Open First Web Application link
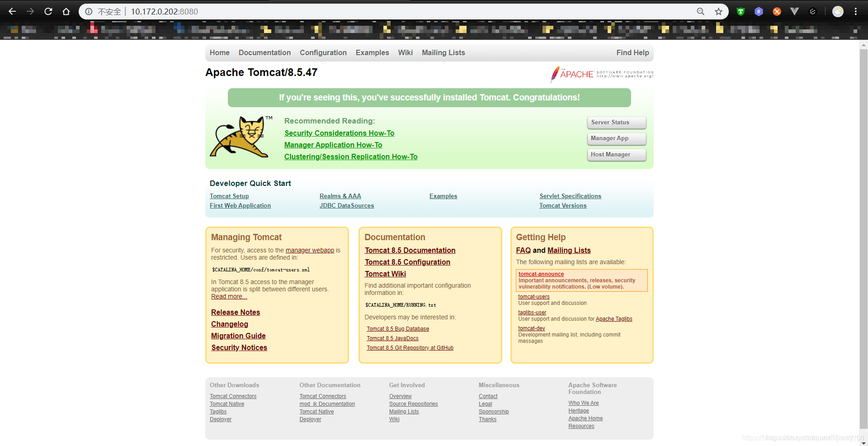 click(x=240, y=205)
